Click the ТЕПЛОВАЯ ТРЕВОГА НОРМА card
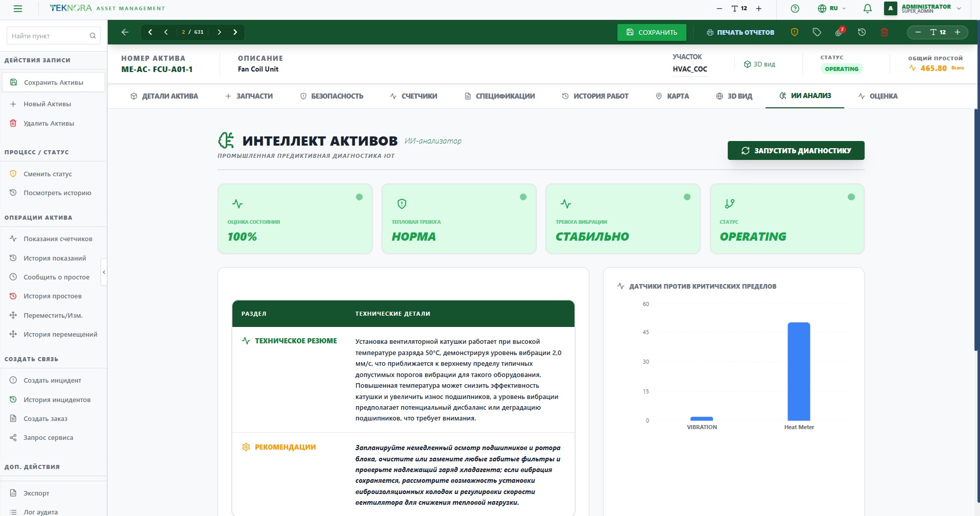The image size is (980, 516). tap(459, 219)
